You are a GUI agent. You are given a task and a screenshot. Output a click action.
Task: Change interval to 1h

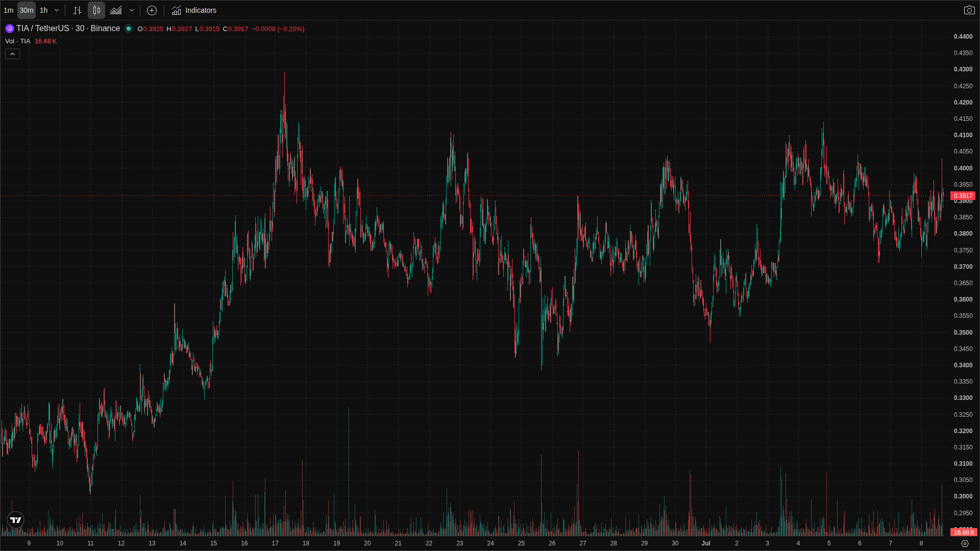(44, 10)
